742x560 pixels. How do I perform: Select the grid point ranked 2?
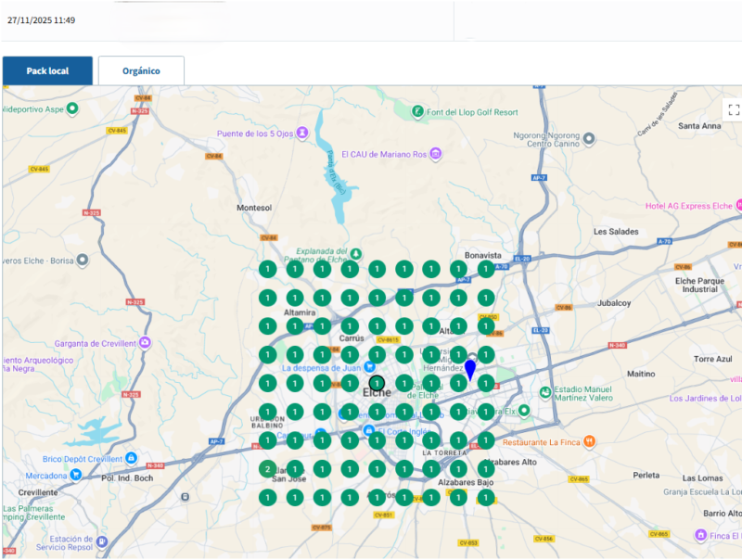coord(268,469)
